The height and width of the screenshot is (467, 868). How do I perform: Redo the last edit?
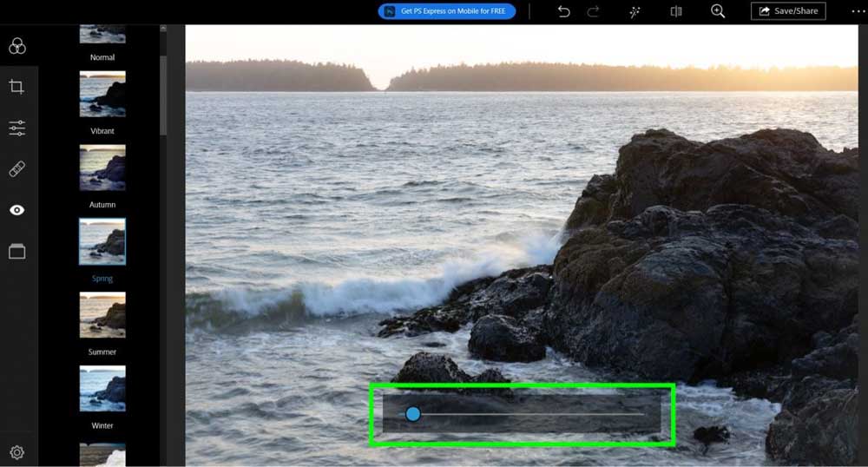(593, 11)
